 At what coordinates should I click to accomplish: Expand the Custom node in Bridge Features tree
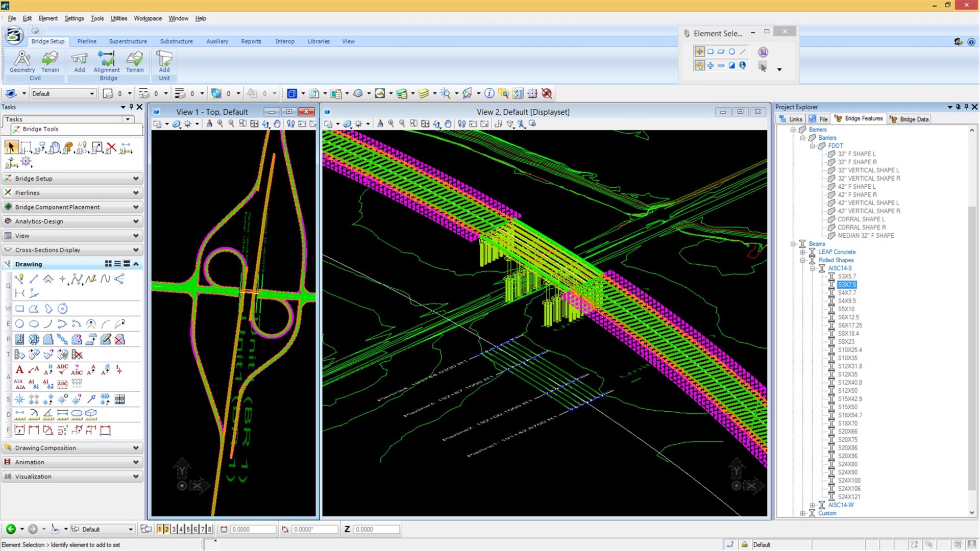coord(803,513)
